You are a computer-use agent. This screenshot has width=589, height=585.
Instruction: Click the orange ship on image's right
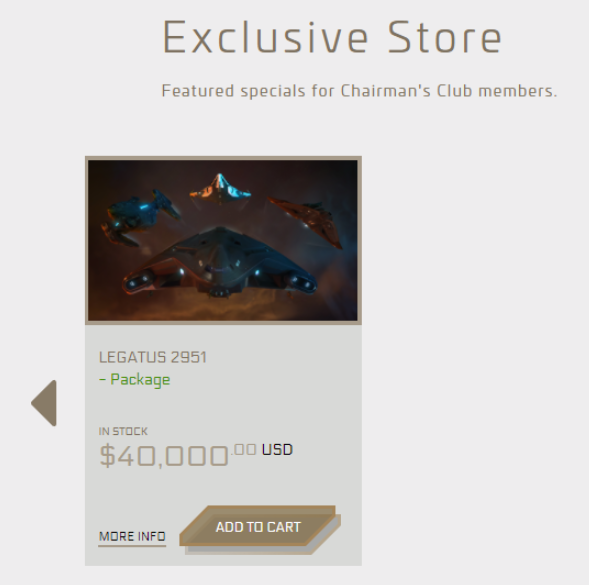(x=306, y=221)
